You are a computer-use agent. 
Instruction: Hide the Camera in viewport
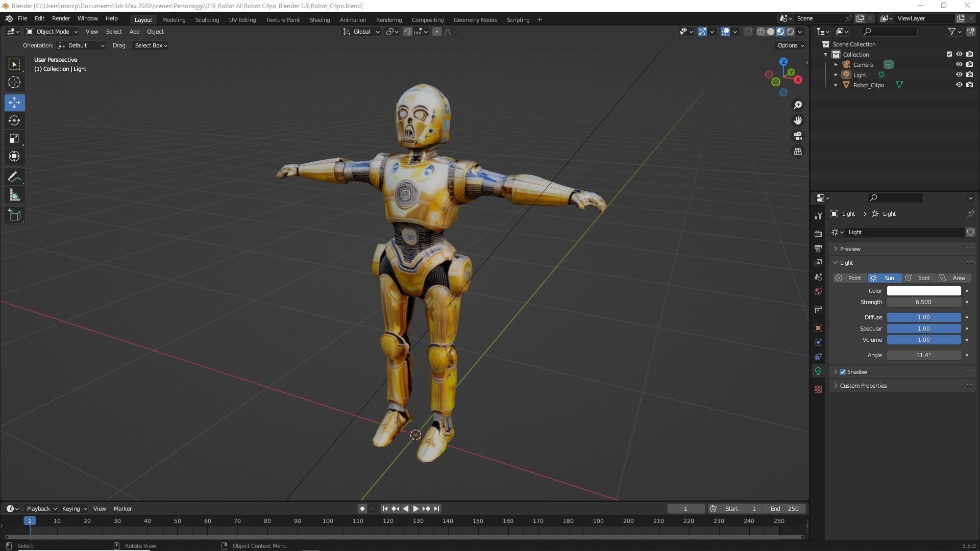pos(959,65)
